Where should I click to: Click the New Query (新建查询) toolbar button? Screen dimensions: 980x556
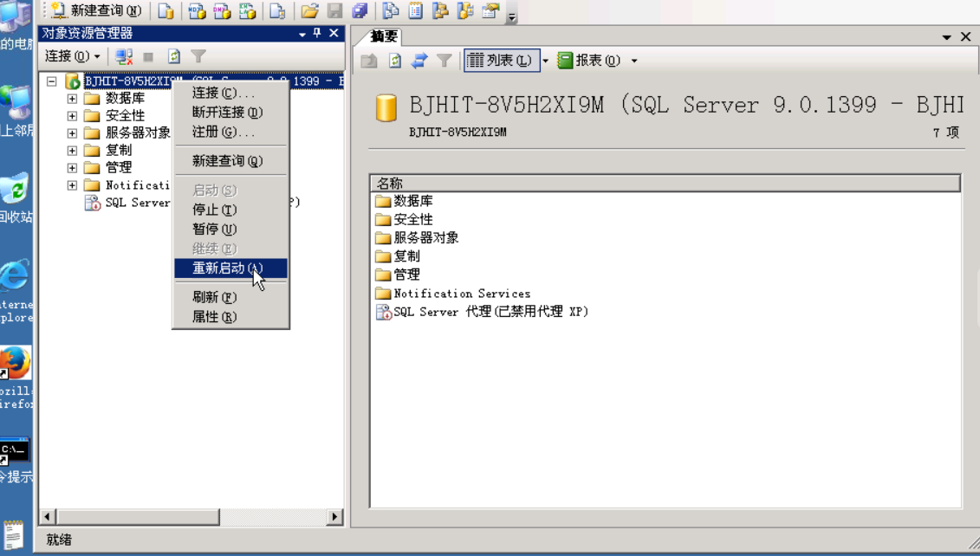coord(95,10)
